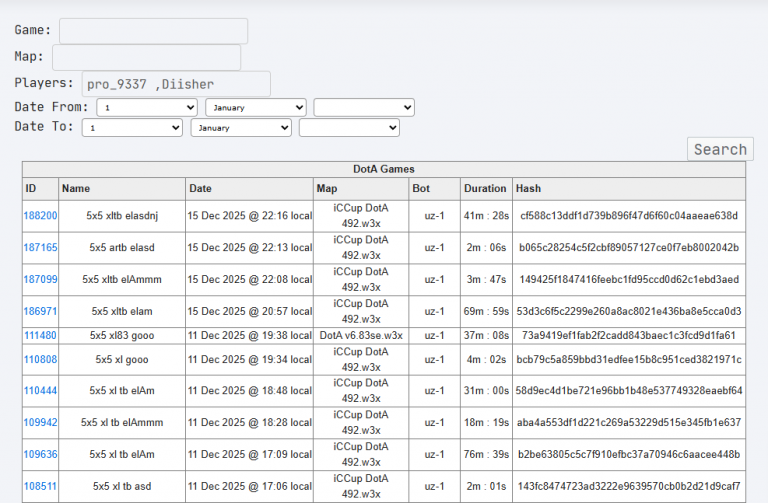Click the Name column header
Image resolution: width=768 pixels, height=503 pixels.
point(122,189)
